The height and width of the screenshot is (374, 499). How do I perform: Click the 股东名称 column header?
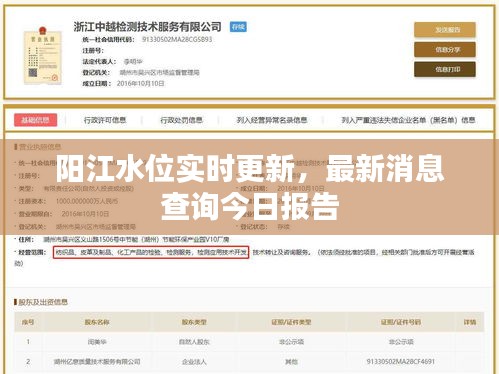point(97,322)
